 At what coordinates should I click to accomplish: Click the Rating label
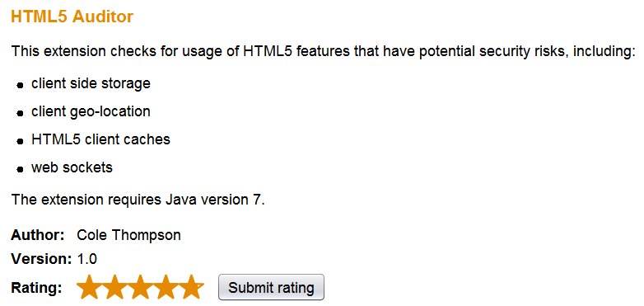pos(36,288)
